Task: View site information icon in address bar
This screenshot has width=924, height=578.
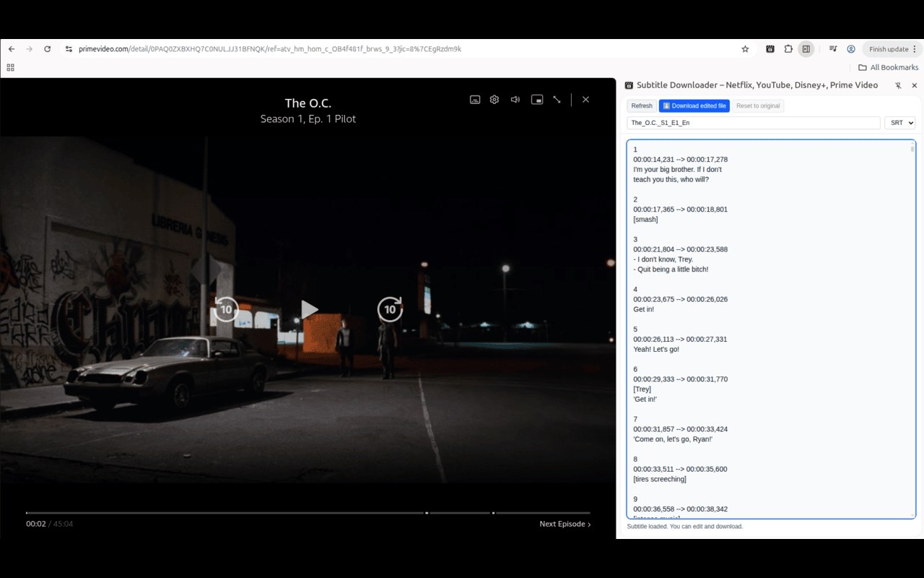Action: tap(69, 49)
